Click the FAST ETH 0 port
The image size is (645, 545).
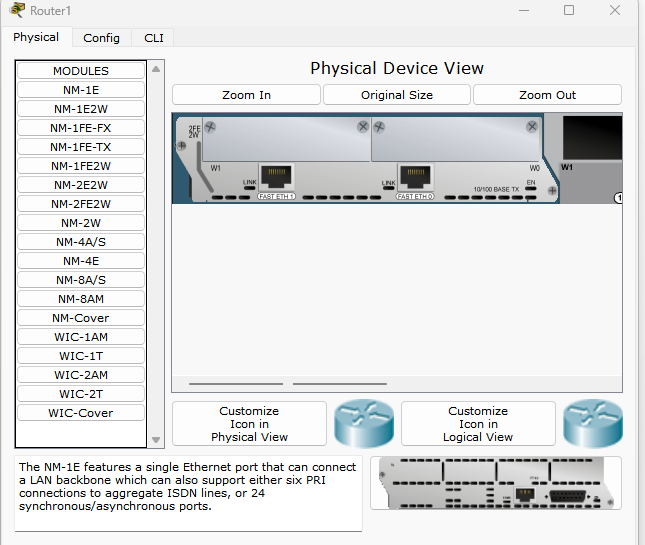pyautogui.click(x=415, y=176)
